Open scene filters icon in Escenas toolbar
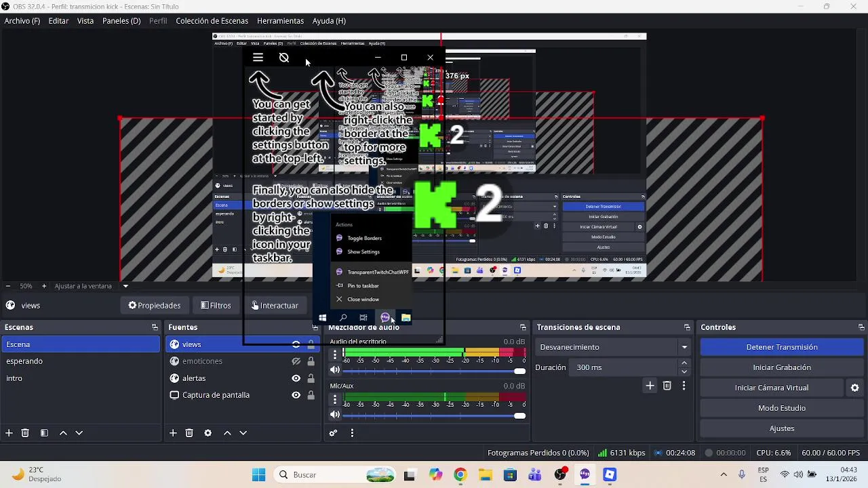The height and width of the screenshot is (488, 868). (44, 433)
